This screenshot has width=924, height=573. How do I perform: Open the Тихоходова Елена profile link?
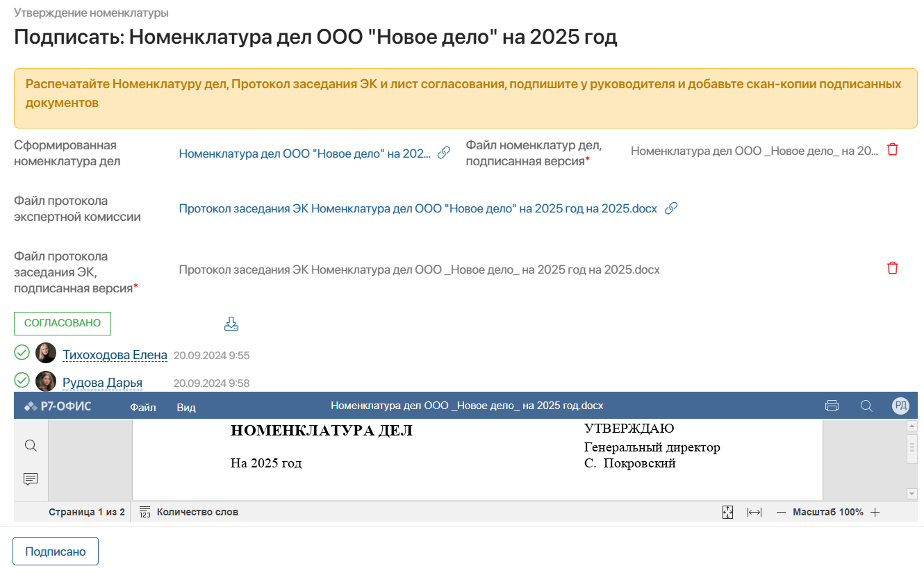click(115, 356)
